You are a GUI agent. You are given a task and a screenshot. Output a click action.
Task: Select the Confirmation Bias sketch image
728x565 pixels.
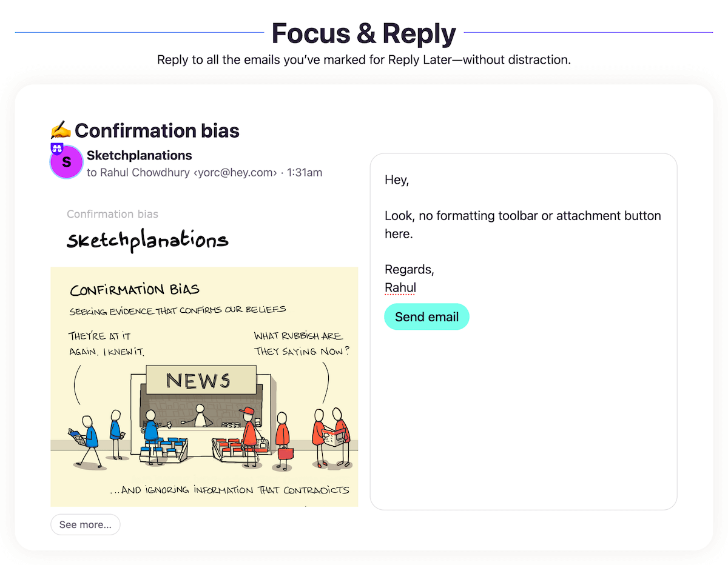[204, 386]
